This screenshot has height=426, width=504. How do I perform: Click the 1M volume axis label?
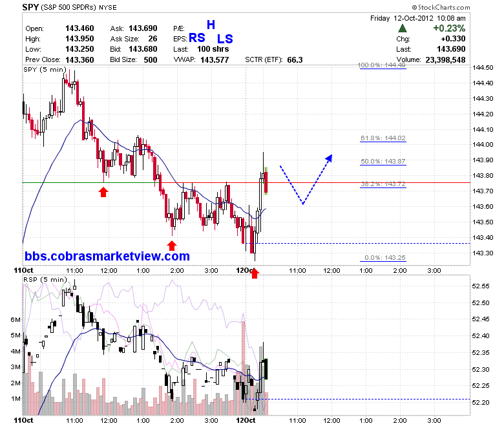(x=16, y=399)
